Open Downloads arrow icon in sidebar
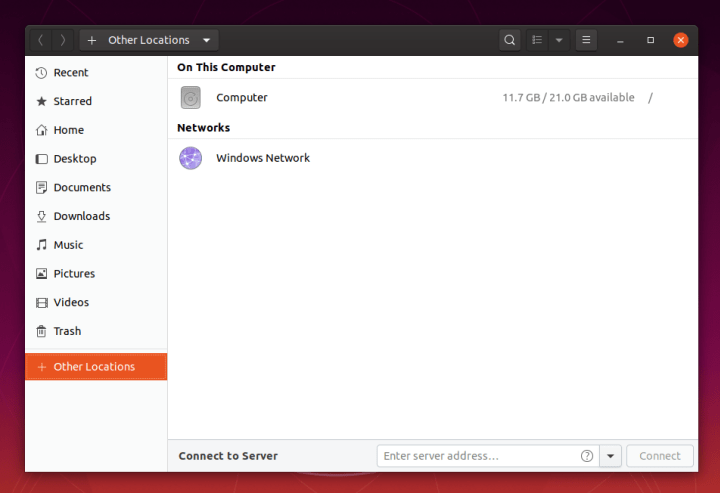Viewport: 720px width, 493px height. click(x=41, y=216)
